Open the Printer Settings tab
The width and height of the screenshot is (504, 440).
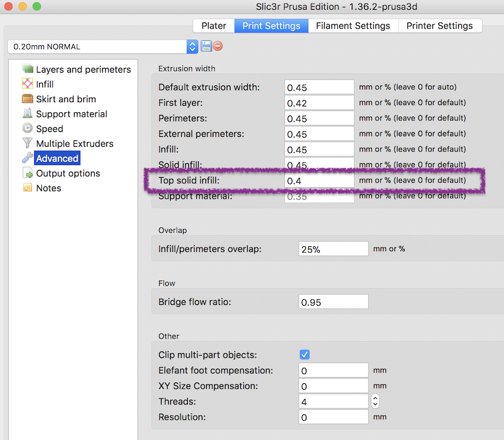click(439, 26)
